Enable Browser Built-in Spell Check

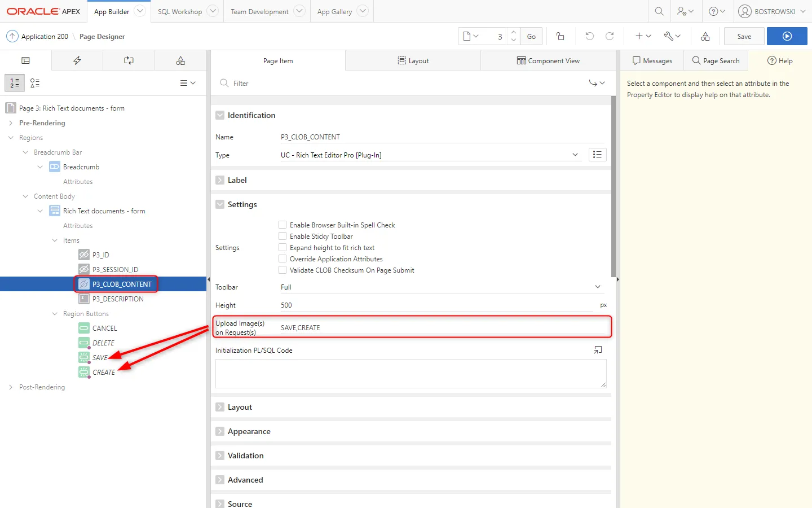click(x=283, y=225)
